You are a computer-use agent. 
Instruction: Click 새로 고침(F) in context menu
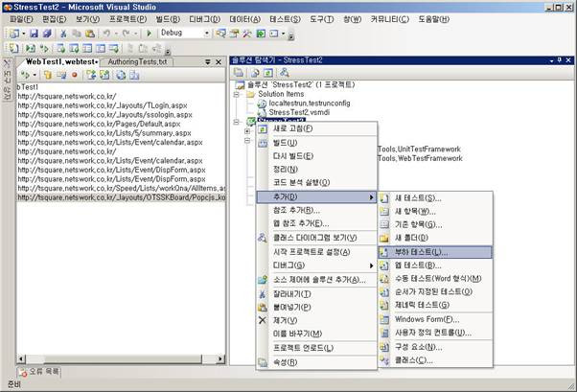(x=317, y=128)
